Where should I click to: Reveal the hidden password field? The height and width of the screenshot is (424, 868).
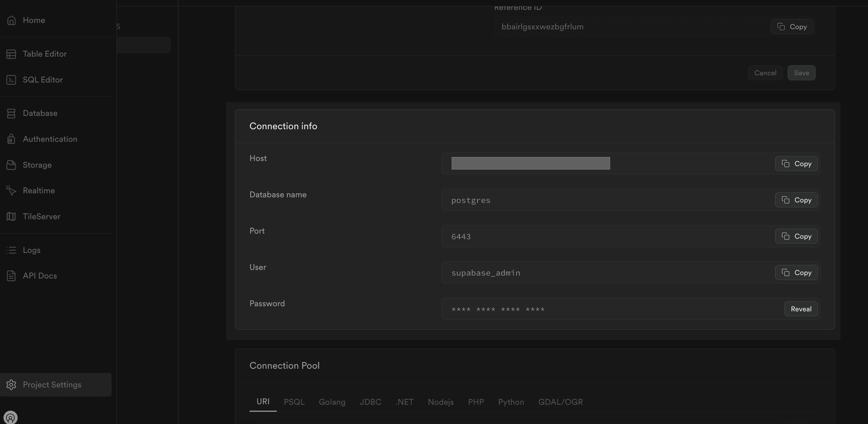(x=801, y=308)
